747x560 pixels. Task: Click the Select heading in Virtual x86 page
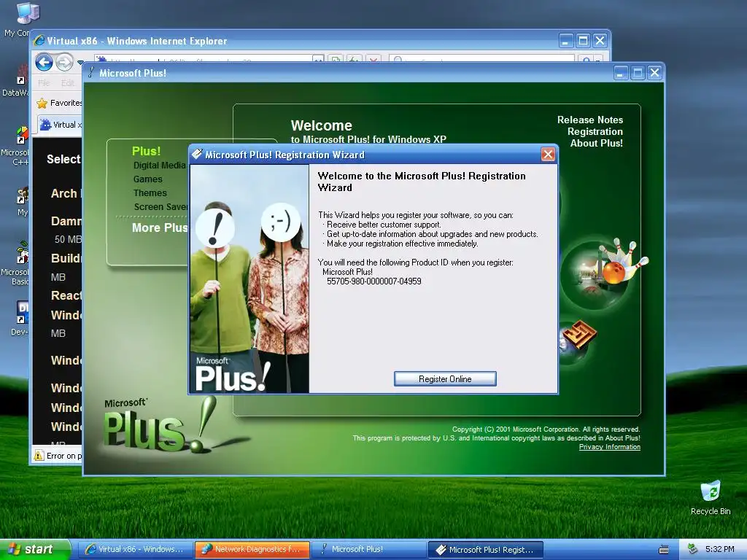click(64, 159)
